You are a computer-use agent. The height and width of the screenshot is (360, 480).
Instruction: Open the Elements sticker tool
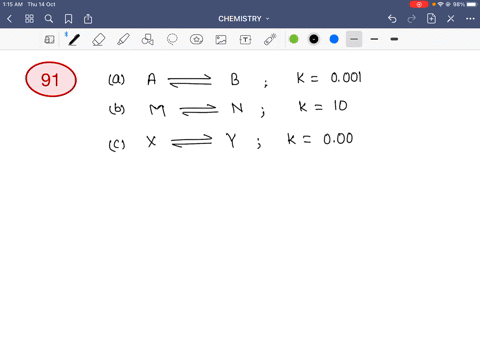(x=196, y=40)
